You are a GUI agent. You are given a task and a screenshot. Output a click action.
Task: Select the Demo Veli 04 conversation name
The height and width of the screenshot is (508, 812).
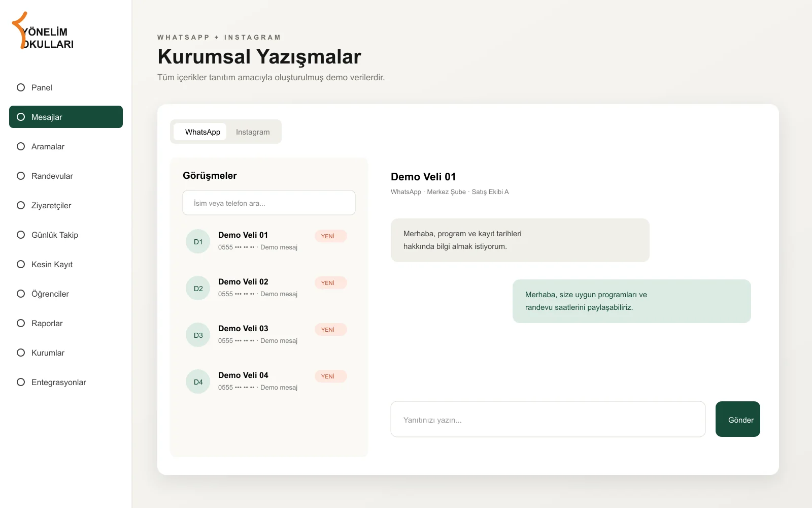(243, 375)
